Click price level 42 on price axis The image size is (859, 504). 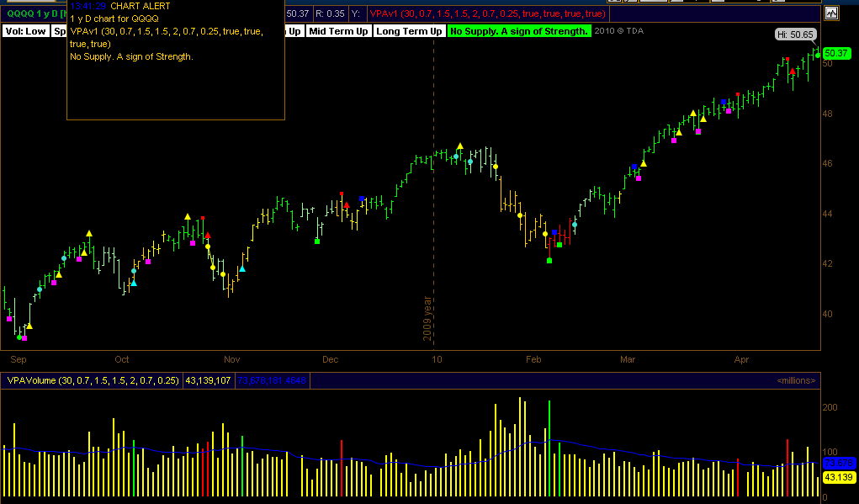(x=828, y=263)
